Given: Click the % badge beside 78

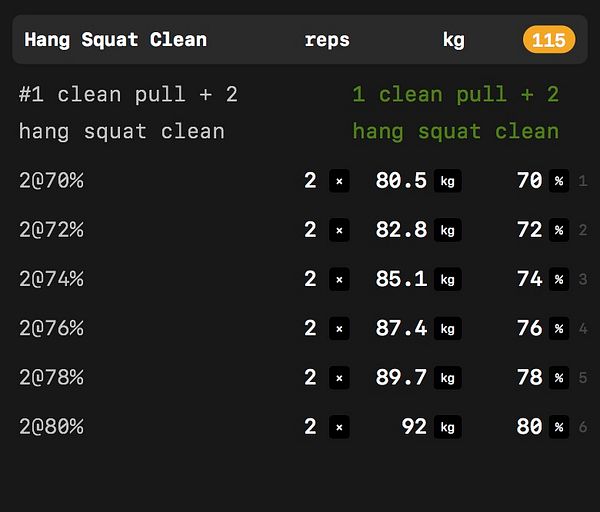Looking at the screenshot, I should point(558,377).
